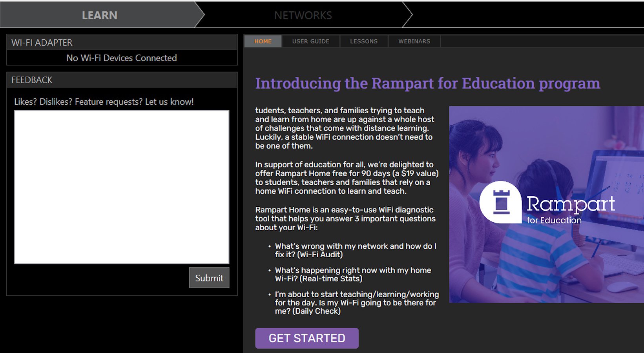The image size is (644, 353).
Task: Switch to the NETWORKS step tab
Action: tap(303, 15)
